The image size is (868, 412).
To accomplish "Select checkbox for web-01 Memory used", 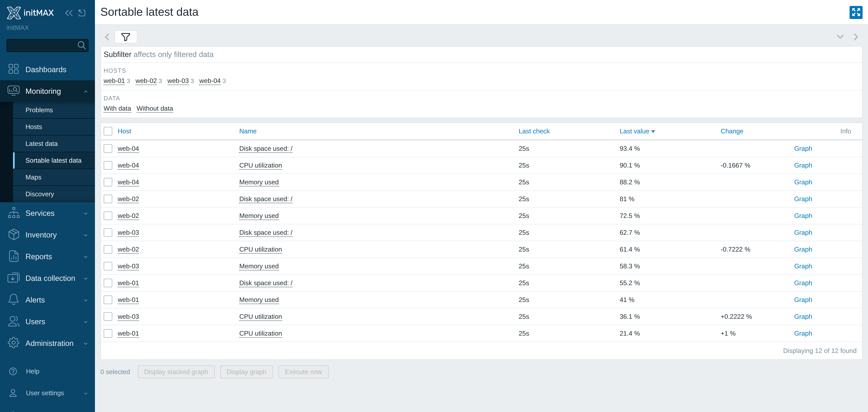I will tap(108, 300).
